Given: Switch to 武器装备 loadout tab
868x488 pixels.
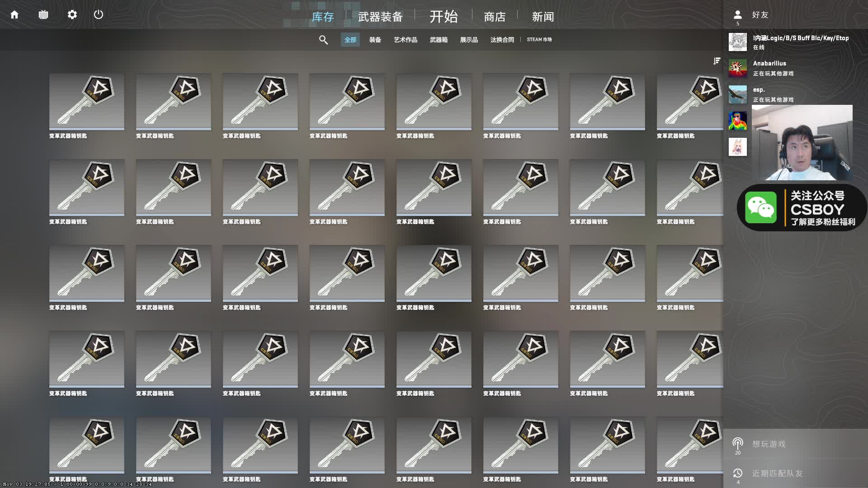Looking at the screenshot, I should click(x=380, y=17).
